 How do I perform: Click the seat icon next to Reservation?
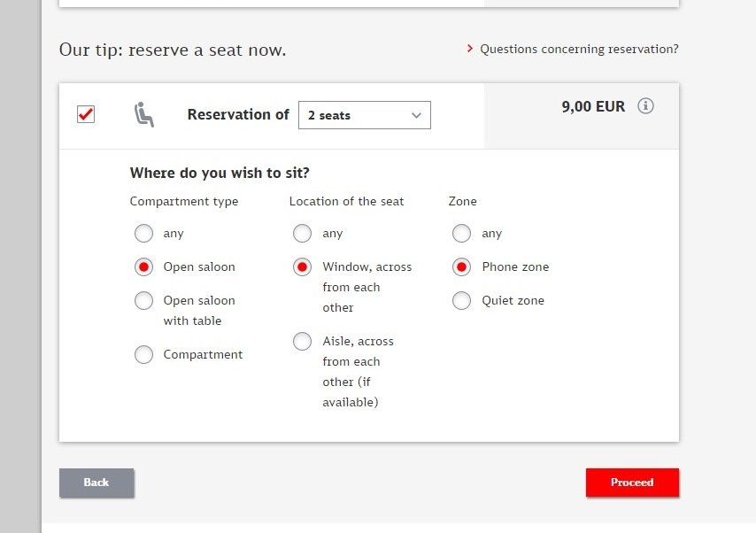pos(143,114)
